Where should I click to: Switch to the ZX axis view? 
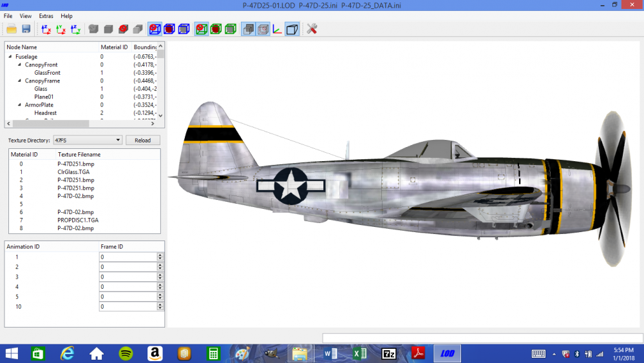click(46, 29)
